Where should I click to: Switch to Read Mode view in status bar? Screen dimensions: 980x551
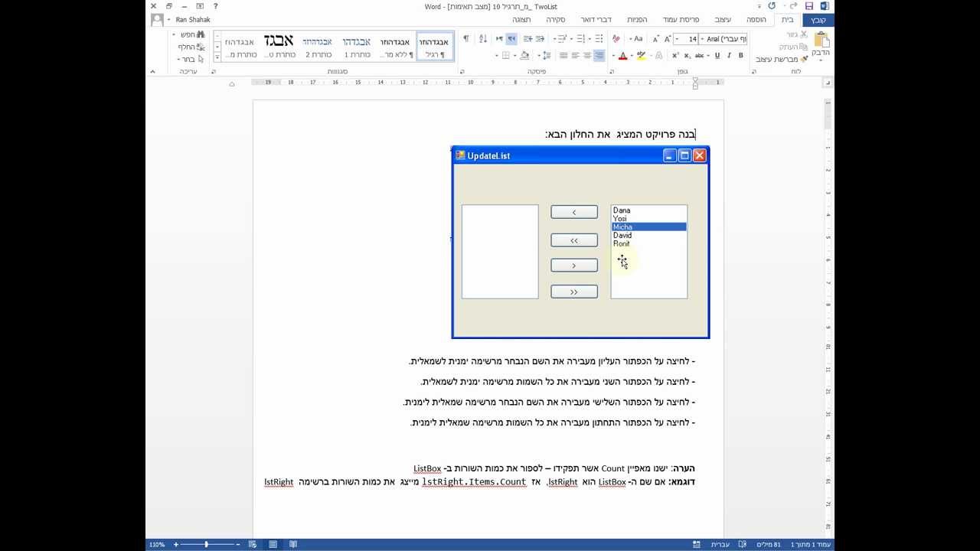292,545
